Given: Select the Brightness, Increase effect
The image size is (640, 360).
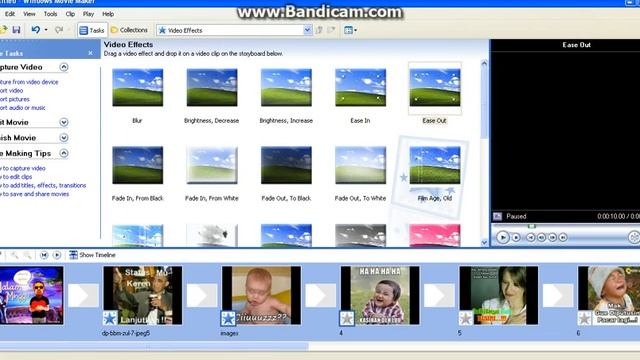Looking at the screenshot, I should [286, 87].
